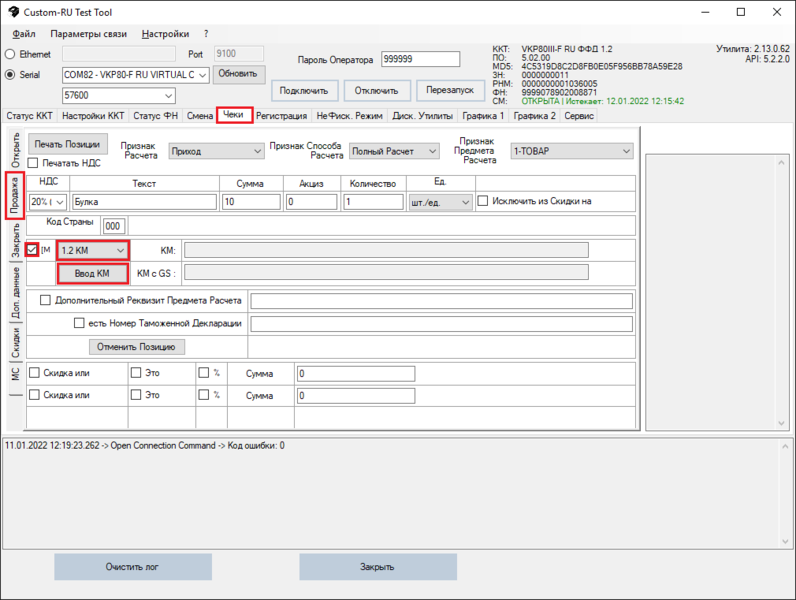The height and width of the screenshot is (600, 796).
Task: Toggle Дополнительный Реквизит Предмета Расчета checkbox
Action: pos(45,300)
